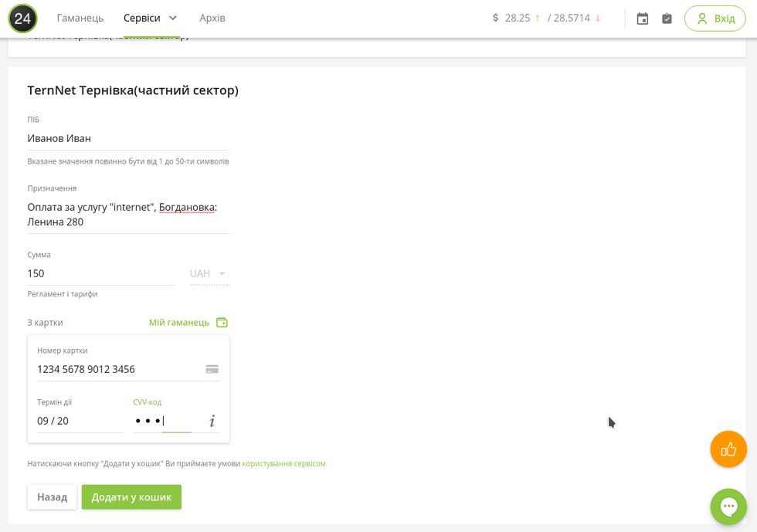Click the Назад button

53,496
